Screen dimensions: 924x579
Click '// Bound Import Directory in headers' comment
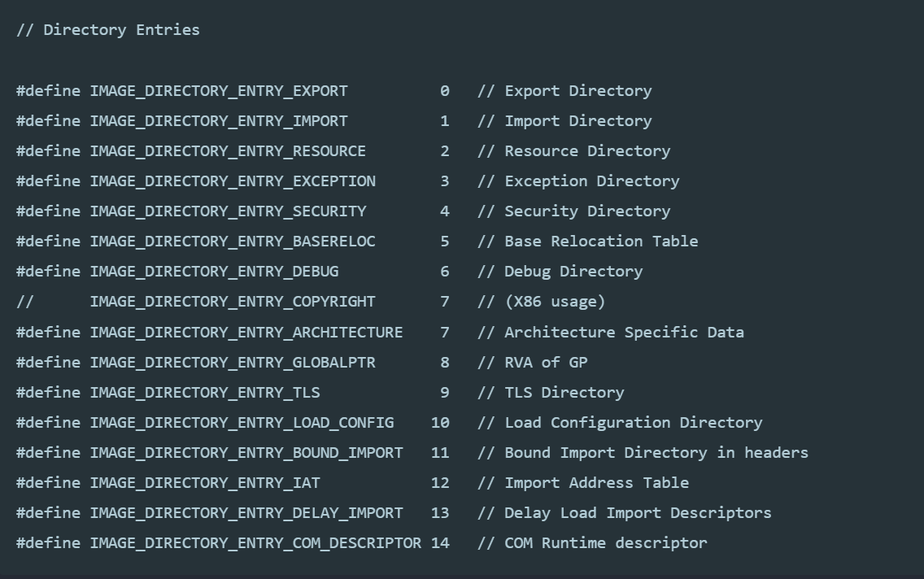[643, 452]
